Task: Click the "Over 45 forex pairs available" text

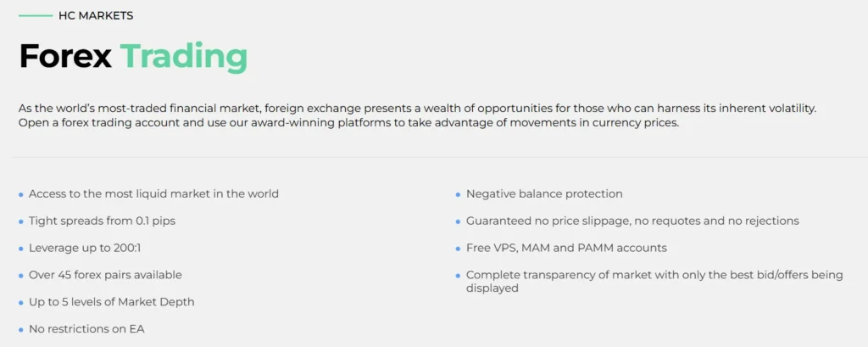Action: [105, 275]
